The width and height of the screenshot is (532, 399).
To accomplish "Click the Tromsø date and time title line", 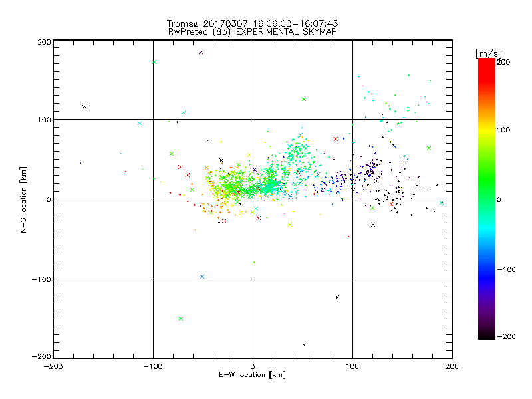I will (252, 23).
